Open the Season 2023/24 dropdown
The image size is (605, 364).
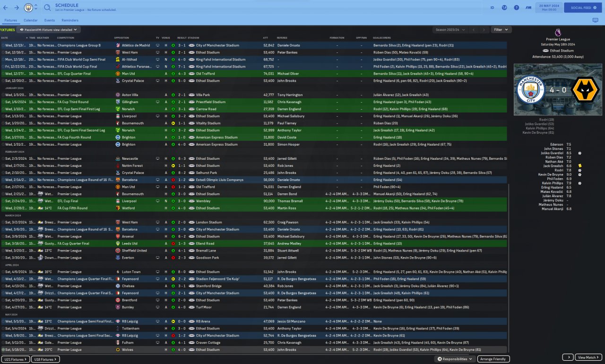448,29
